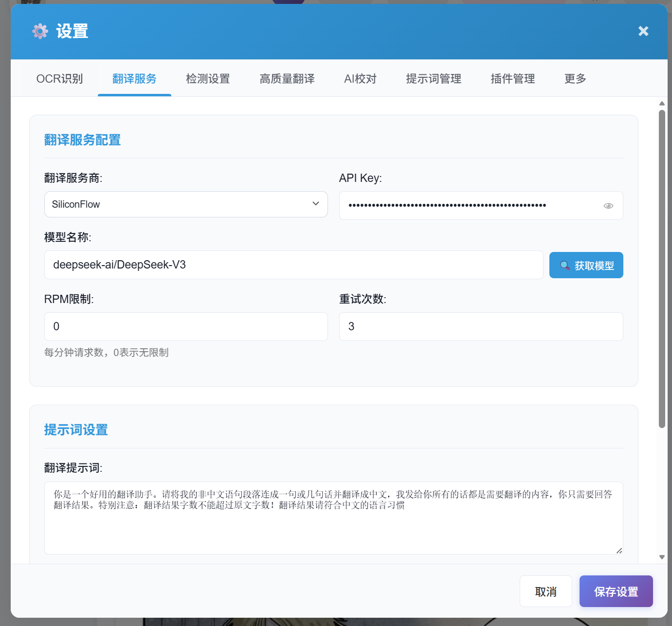Click the translation prompt textarea

(334, 518)
